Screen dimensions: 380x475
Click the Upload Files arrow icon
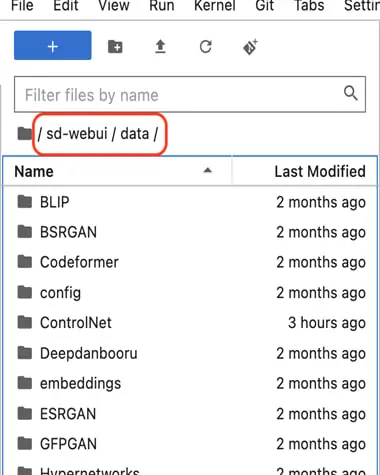[160, 47]
